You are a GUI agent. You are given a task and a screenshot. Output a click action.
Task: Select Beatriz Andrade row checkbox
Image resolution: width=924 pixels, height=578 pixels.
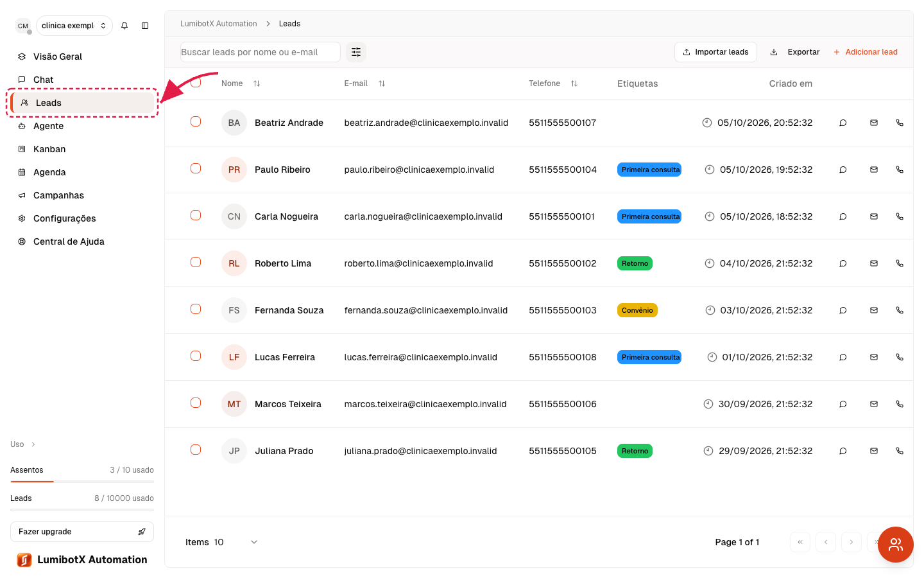pos(196,121)
